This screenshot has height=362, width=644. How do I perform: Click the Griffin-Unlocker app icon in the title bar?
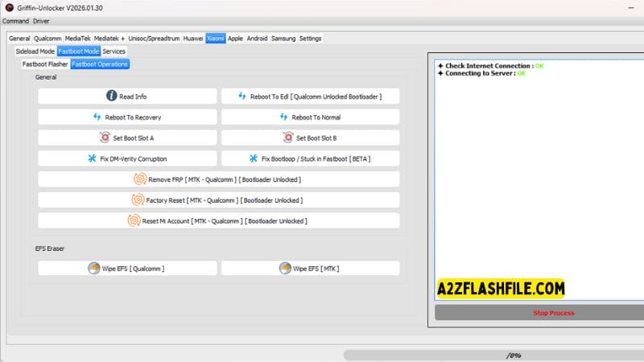pos(9,7)
